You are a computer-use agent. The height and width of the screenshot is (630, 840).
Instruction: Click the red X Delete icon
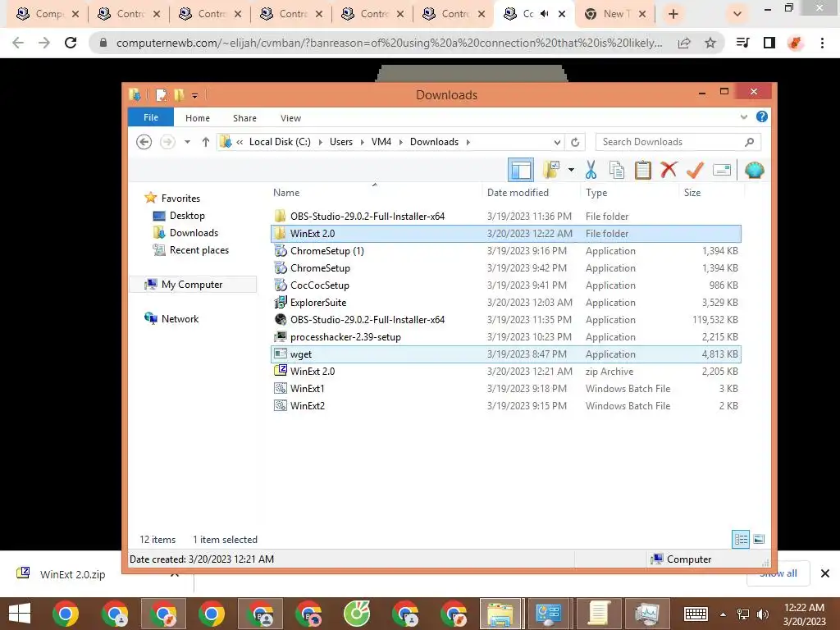(669, 170)
